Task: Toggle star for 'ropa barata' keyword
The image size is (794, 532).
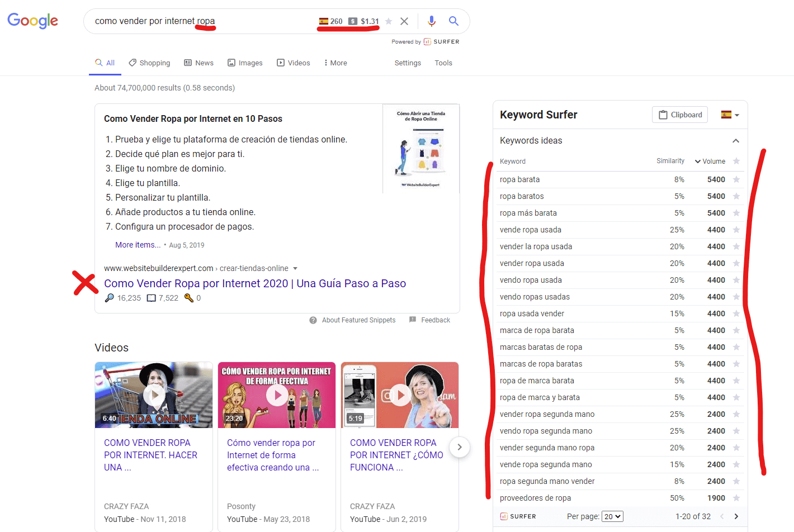Action: click(x=736, y=179)
